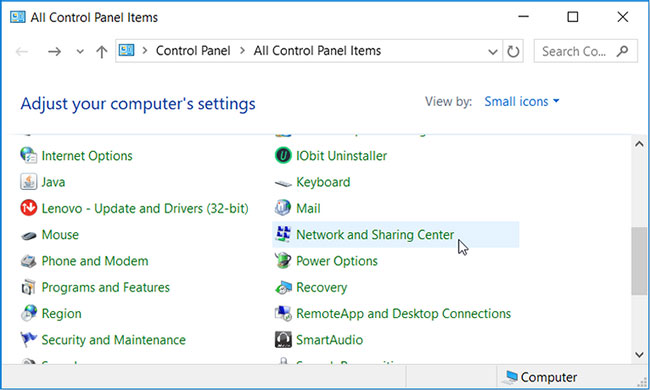Go forward with the arrow button
The height and width of the screenshot is (390, 650).
click(x=54, y=51)
